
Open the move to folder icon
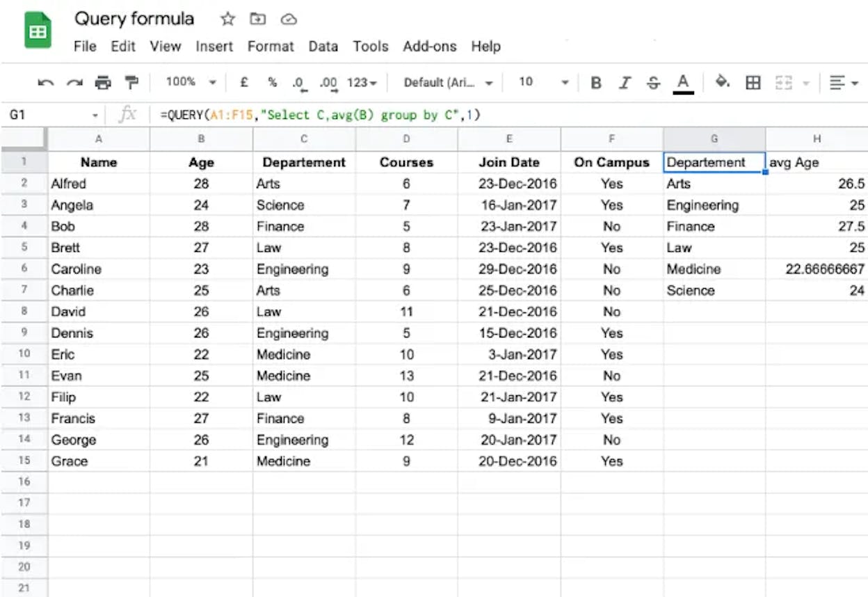(258, 19)
